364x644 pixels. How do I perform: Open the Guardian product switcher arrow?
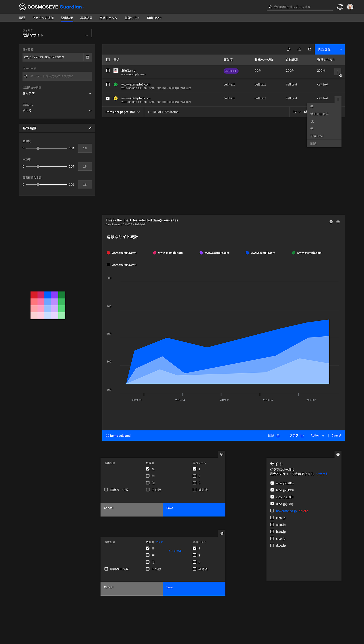(x=84, y=7)
